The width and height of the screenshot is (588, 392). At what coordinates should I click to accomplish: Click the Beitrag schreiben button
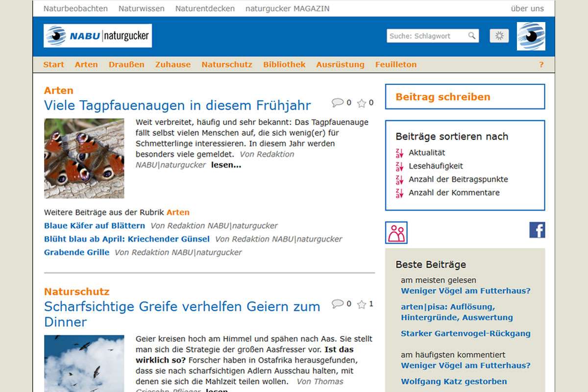point(465,97)
